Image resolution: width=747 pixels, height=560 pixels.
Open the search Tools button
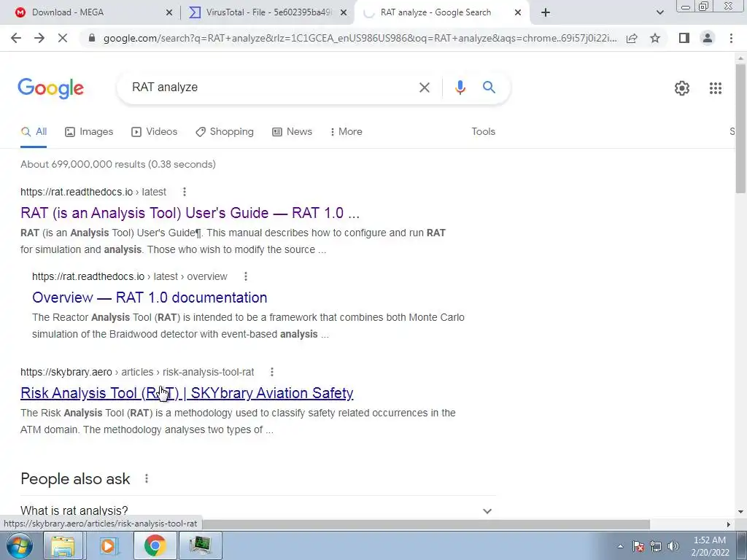tap(483, 132)
